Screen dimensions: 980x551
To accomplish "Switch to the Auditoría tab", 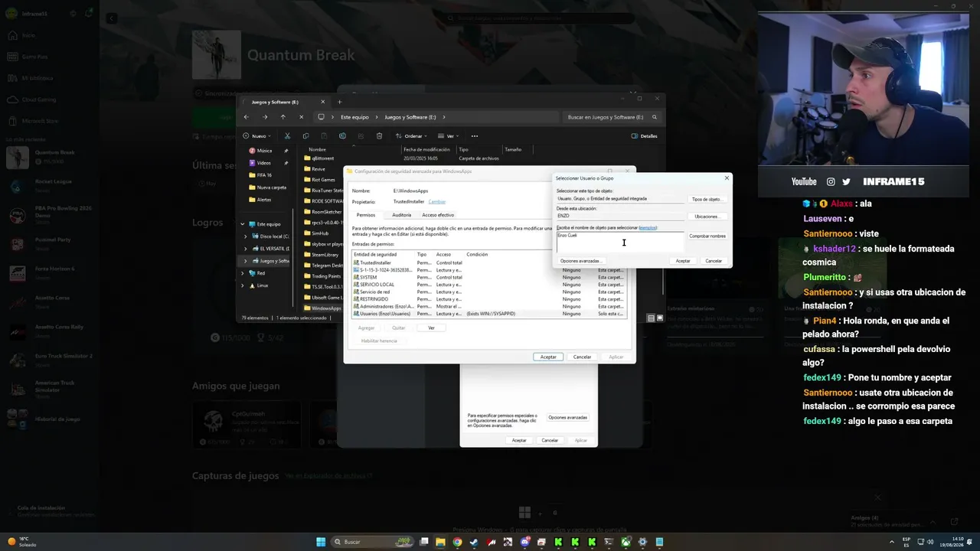I will pos(401,215).
